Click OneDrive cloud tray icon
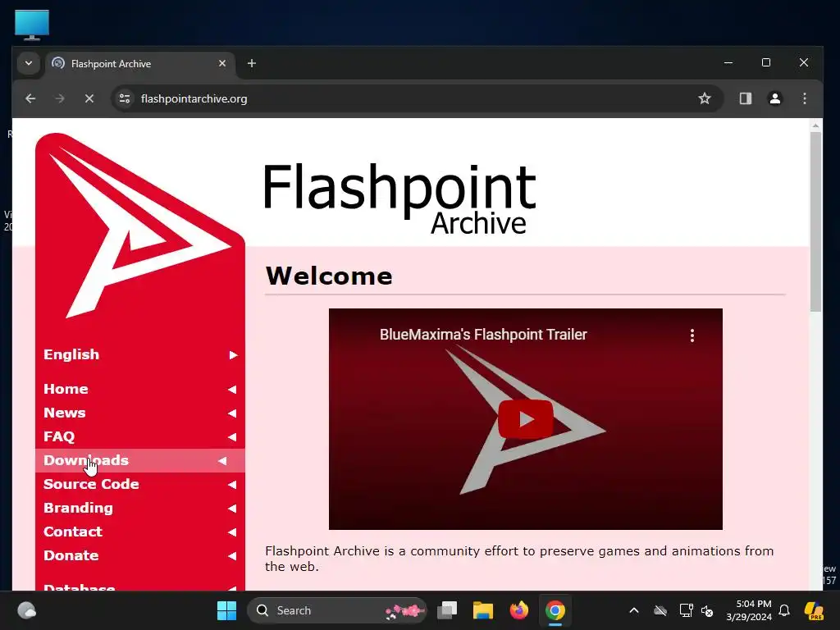The width and height of the screenshot is (840, 630). click(x=660, y=610)
